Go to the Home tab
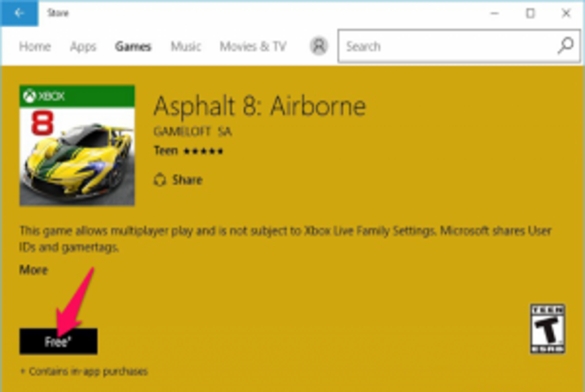Viewport: 585px width, 392px height. pos(35,47)
